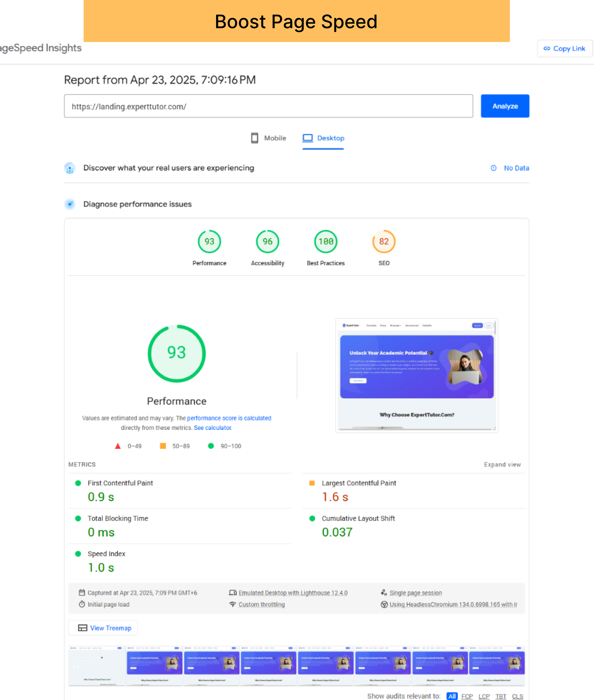
Task: Open the performance score is calculated link
Action: point(229,418)
